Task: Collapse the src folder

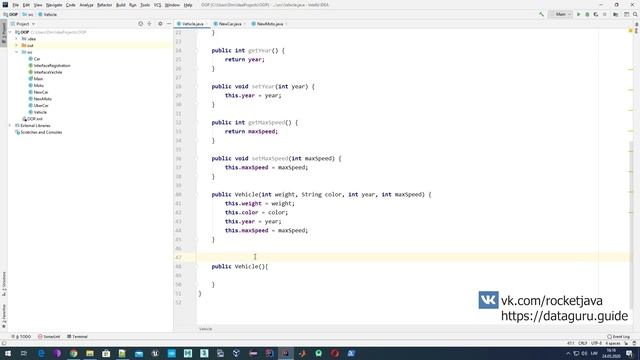Action: pyautogui.click(x=17, y=52)
